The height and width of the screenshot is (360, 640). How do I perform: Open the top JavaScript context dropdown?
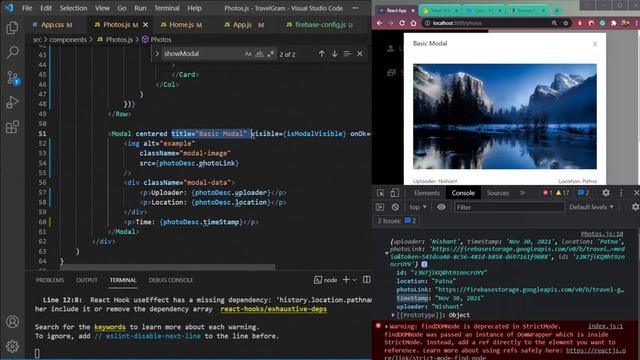point(418,207)
